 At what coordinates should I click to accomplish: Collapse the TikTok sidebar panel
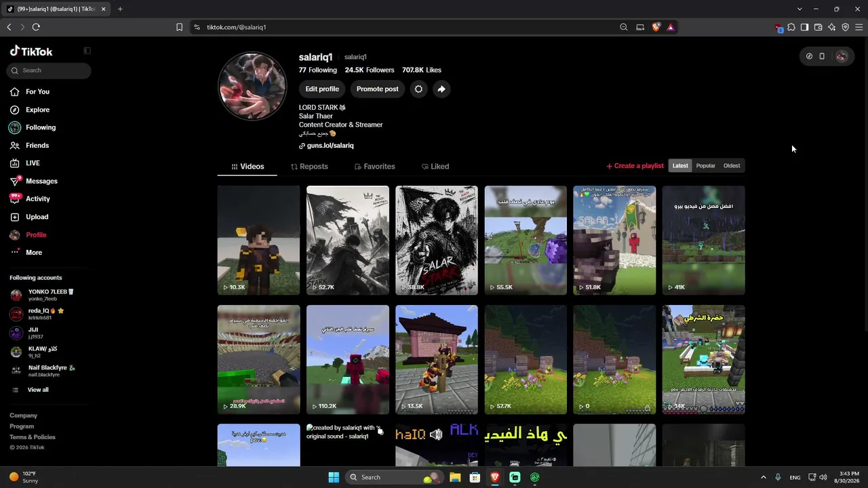pyautogui.click(x=87, y=51)
